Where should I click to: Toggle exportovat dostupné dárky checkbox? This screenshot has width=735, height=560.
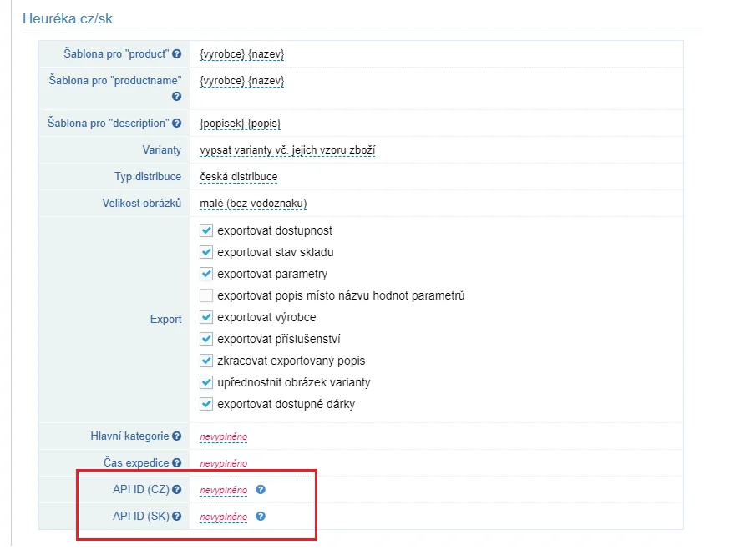point(206,404)
